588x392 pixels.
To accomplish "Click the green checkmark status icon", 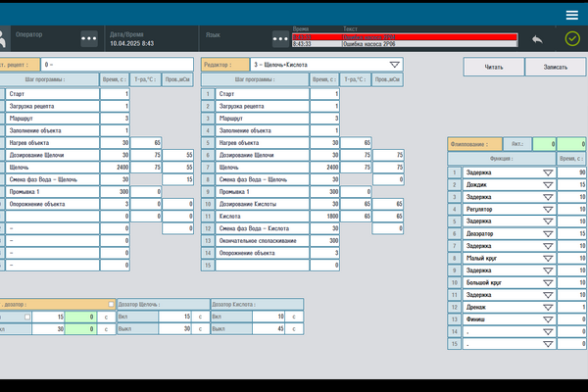I will (571, 38).
